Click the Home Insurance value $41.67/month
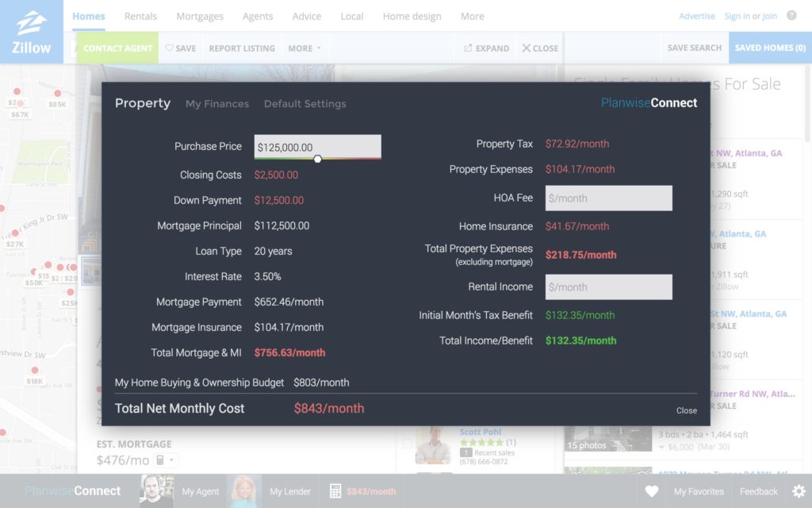Screen dimensions: 812x508 click(577, 226)
